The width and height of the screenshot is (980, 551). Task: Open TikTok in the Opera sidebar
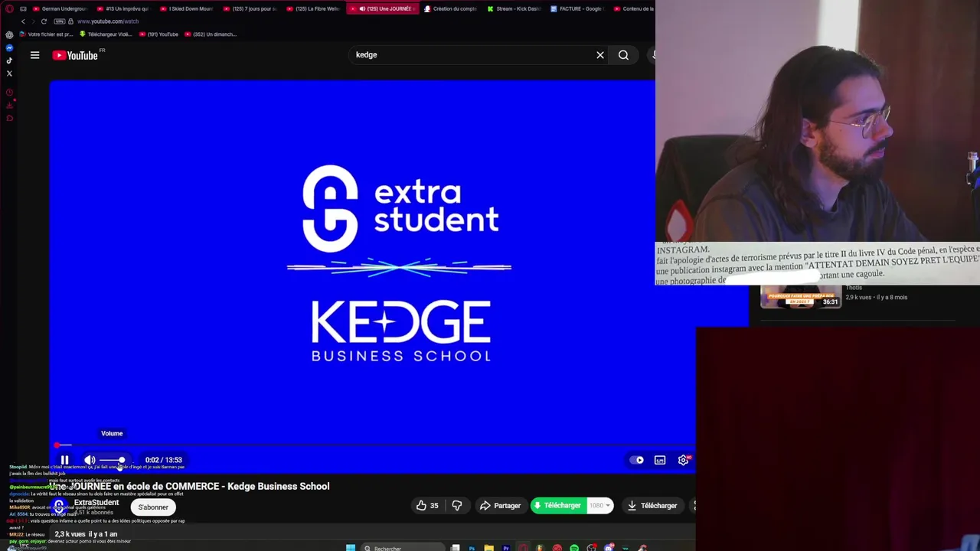pos(9,60)
